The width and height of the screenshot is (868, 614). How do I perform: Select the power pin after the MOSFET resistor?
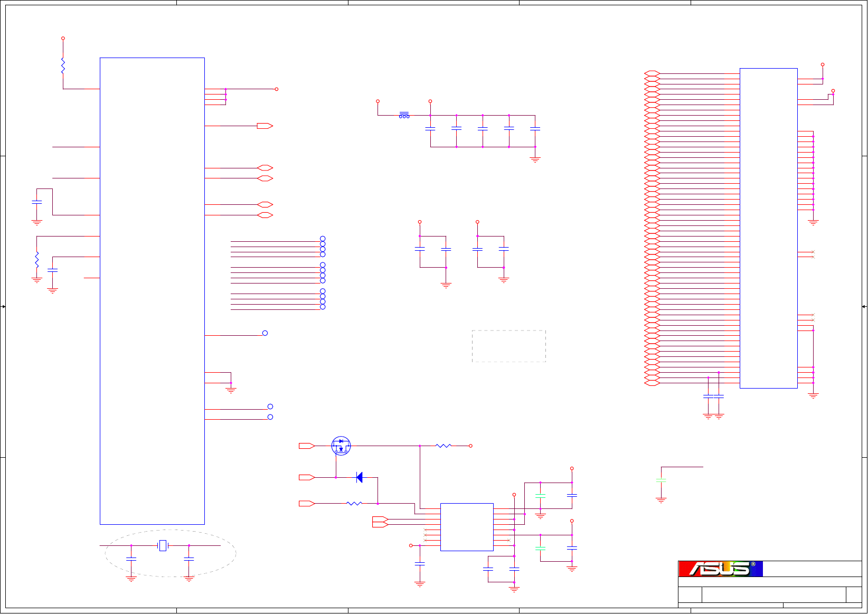[x=470, y=446]
